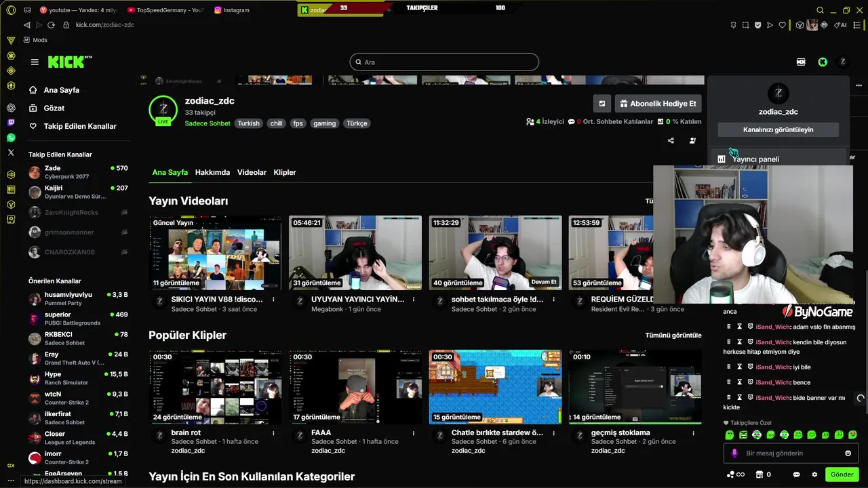Click ban shield on 'adam valo fln' message
The image size is (868, 488).
[x=751, y=327]
